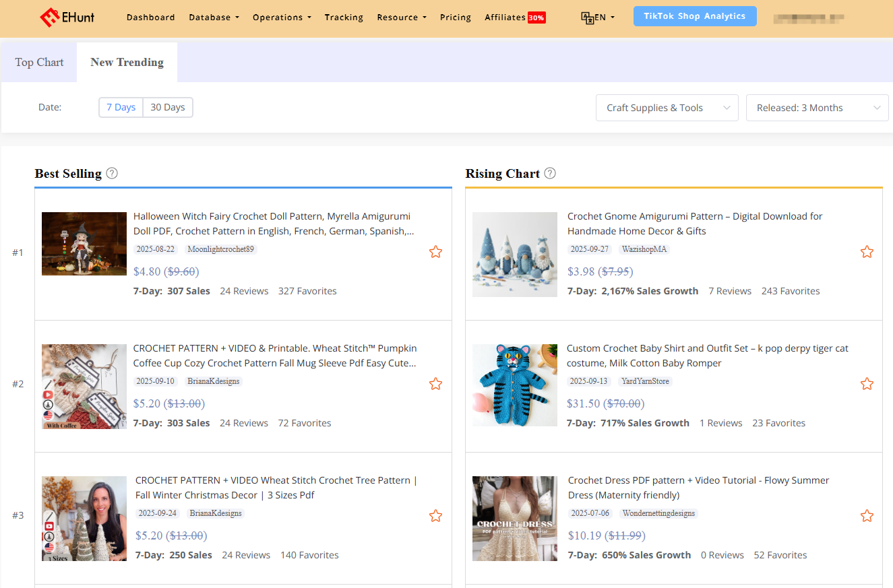893x588 pixels.
Task: Select the 30 Days date option
Action: tap(168, 107)
